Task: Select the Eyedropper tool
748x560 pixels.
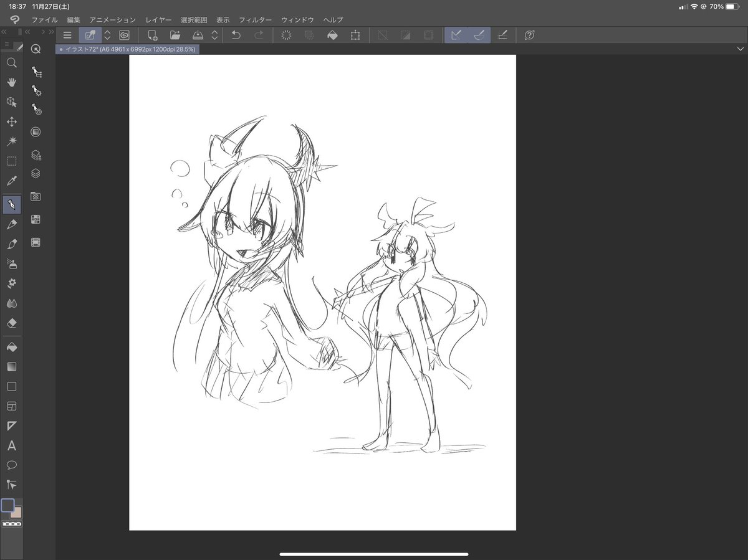Action: tap(11, 181)
